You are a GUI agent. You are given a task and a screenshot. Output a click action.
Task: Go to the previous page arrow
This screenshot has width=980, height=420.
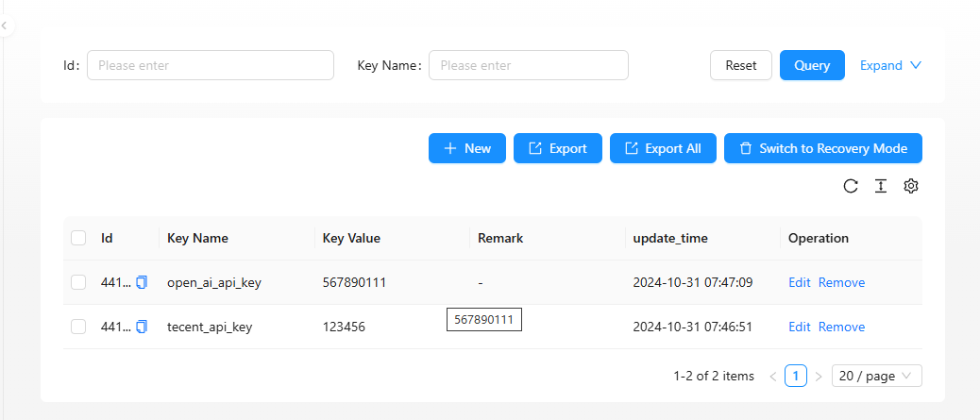tap(773, 376)
